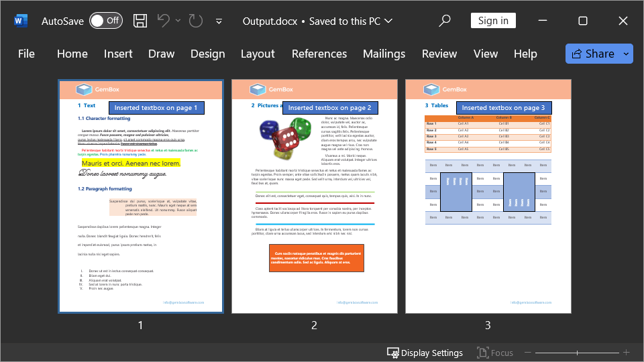Viewport: 644px width, 362px height.
Task: Click the Word app logo icon
Action: (x=21, y=21)
